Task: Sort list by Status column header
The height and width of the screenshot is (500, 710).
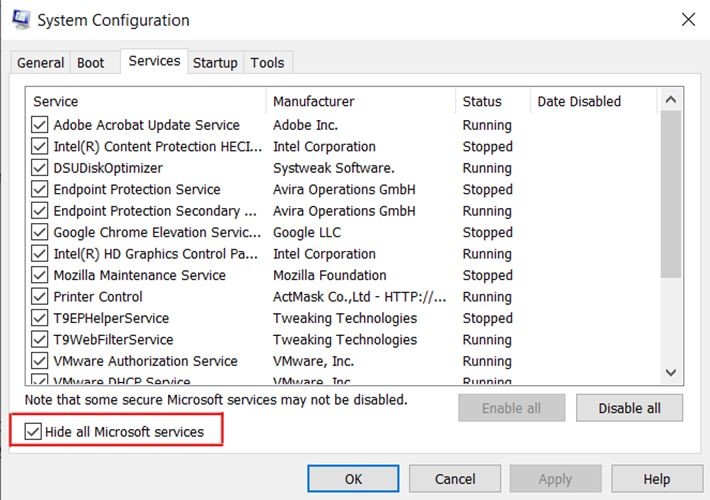Action: tap(482, 101)
